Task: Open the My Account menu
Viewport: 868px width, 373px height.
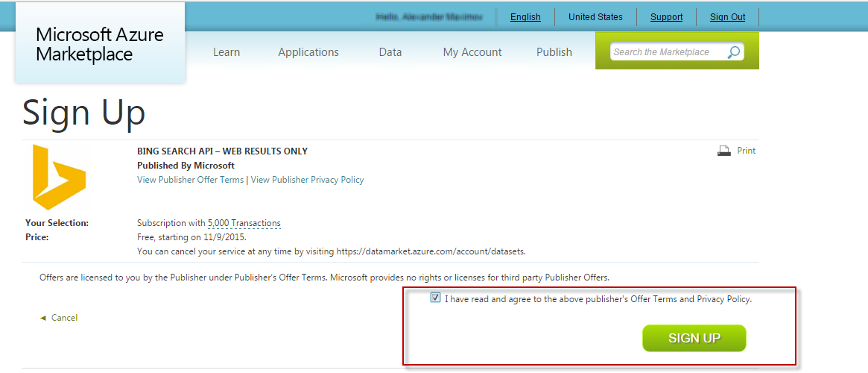Action: click(472, 52)
